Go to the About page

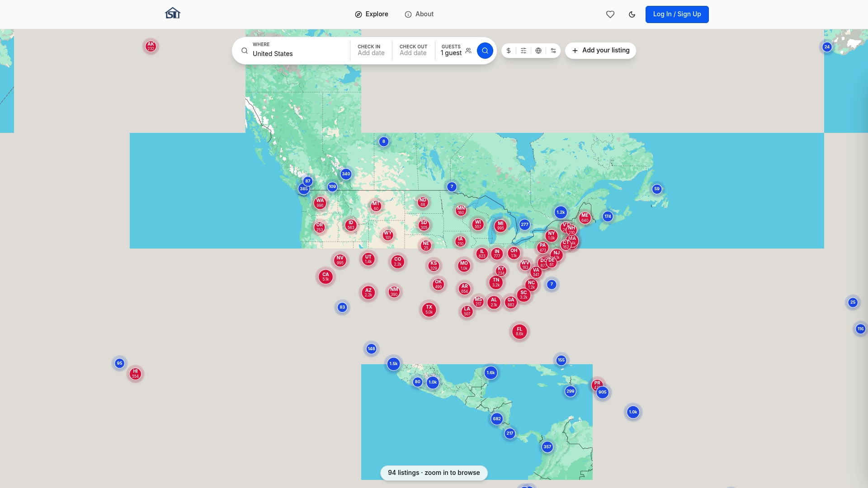[419, 14]
